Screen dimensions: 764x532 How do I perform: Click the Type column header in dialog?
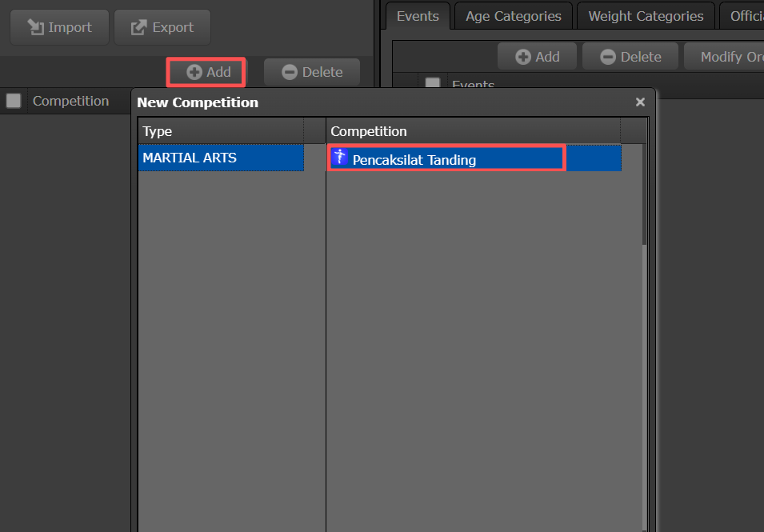click(x=222, y=131)
